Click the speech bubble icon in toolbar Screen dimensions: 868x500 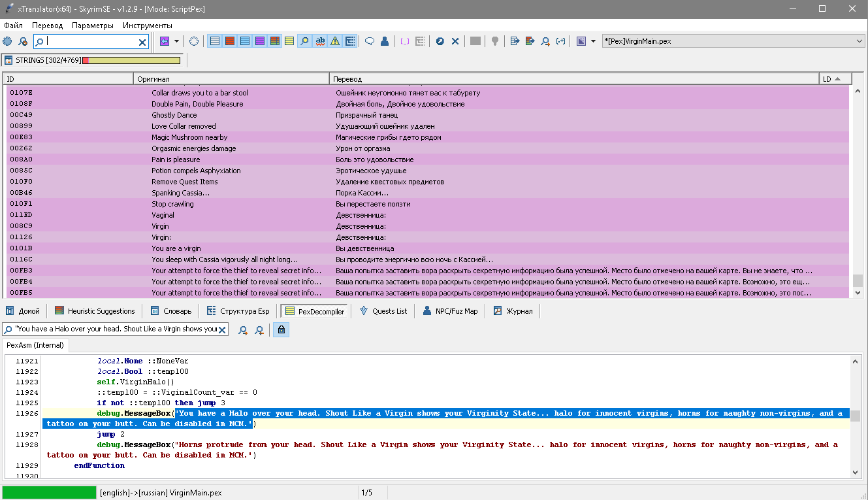(370, 41)
